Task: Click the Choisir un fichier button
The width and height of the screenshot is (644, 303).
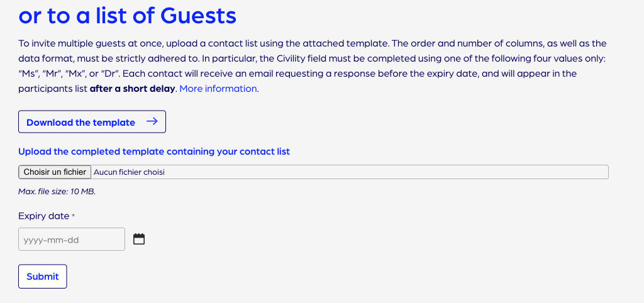Action: (55, 172)
